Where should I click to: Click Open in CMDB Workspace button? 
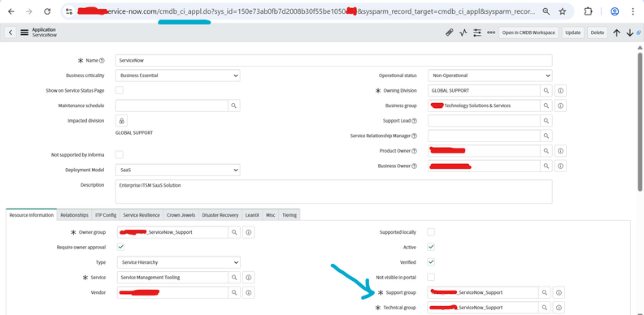pos(529,32)
